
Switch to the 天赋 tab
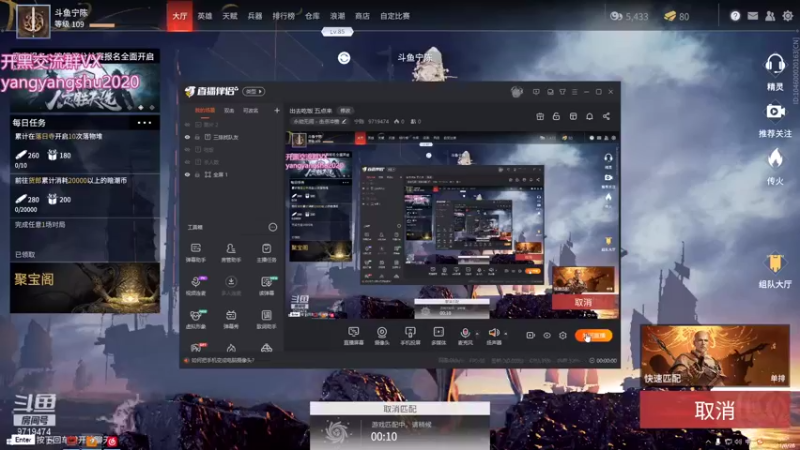(230, 16)
